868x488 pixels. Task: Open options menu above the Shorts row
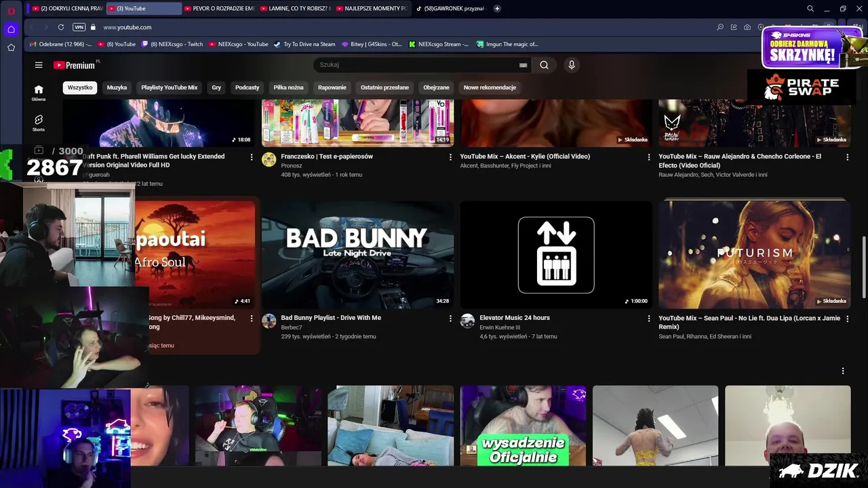click(x=843, y=371)
